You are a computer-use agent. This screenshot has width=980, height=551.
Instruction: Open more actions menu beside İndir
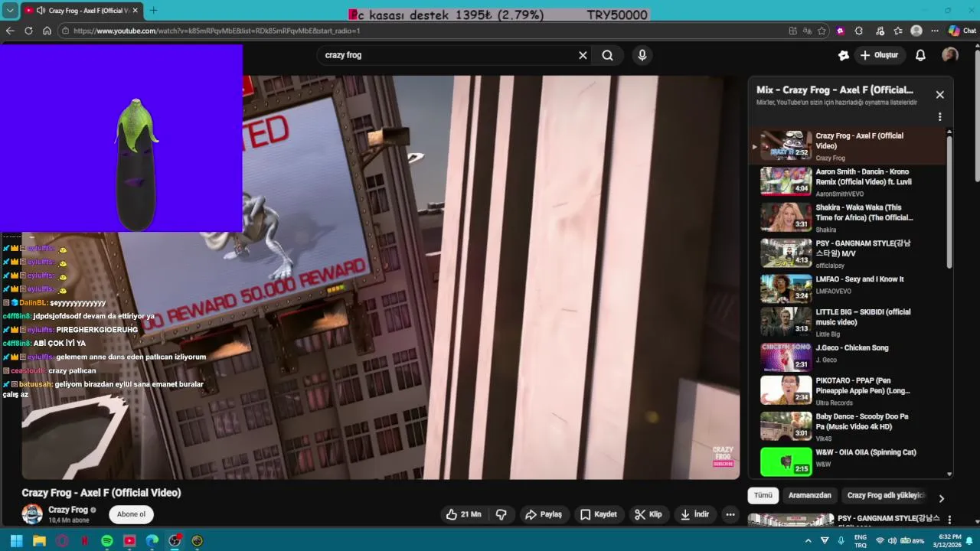click(730, 514)
